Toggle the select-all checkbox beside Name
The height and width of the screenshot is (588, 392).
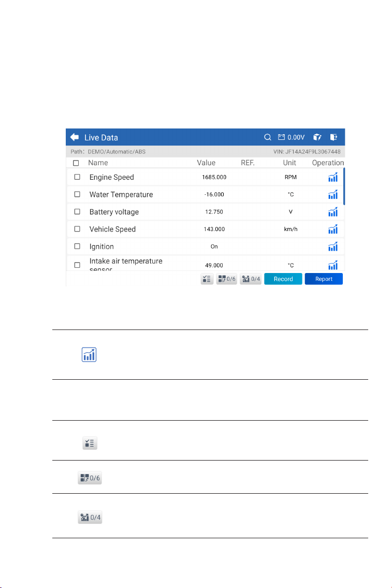(x=76, y=163)
